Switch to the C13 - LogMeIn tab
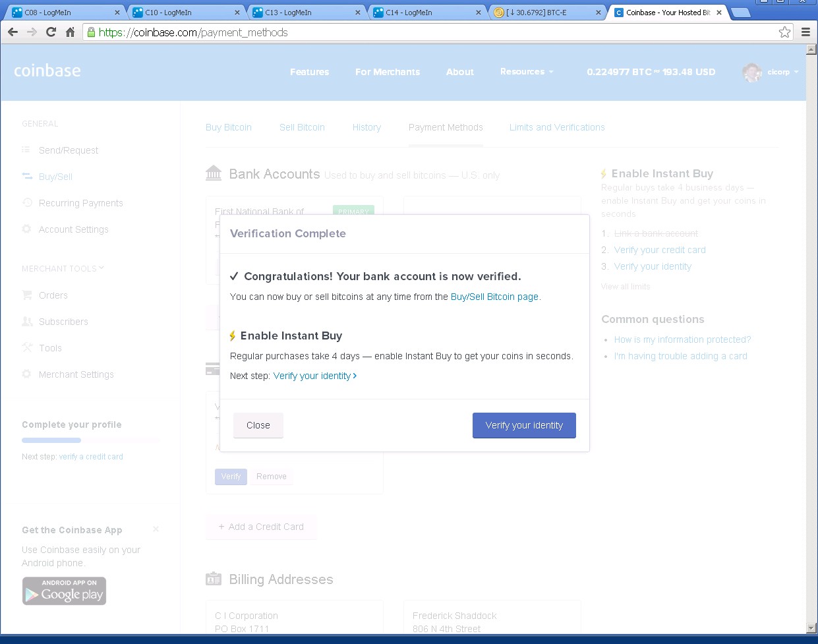The width and height of the screenshot is (818, 644). pyautogui.click(x=308, y=13)
